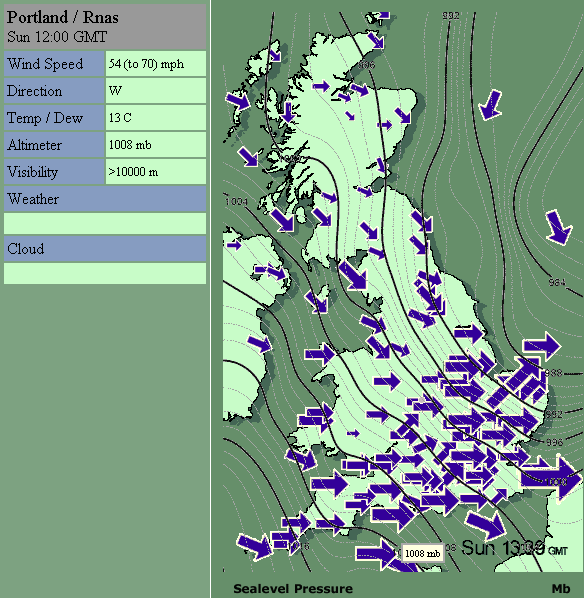This screenshot has height=598, width=584.
Task: Click the southwest-pointing wind arrow over the North Sea
Action: coord(490,105)
